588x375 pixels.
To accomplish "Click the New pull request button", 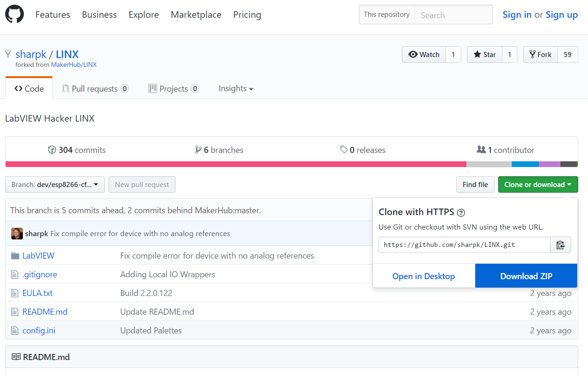I will click(142, 185).
